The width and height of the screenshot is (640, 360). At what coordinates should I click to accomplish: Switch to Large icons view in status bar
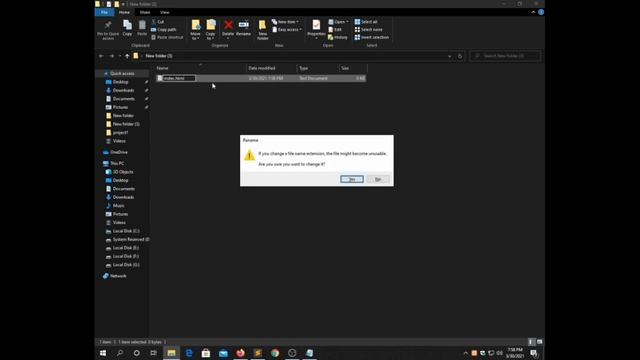click(x=540, y=342)
